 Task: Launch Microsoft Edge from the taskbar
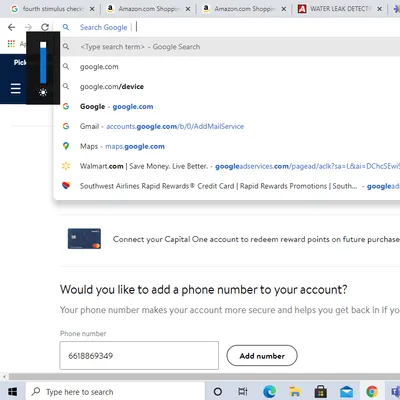269,392
